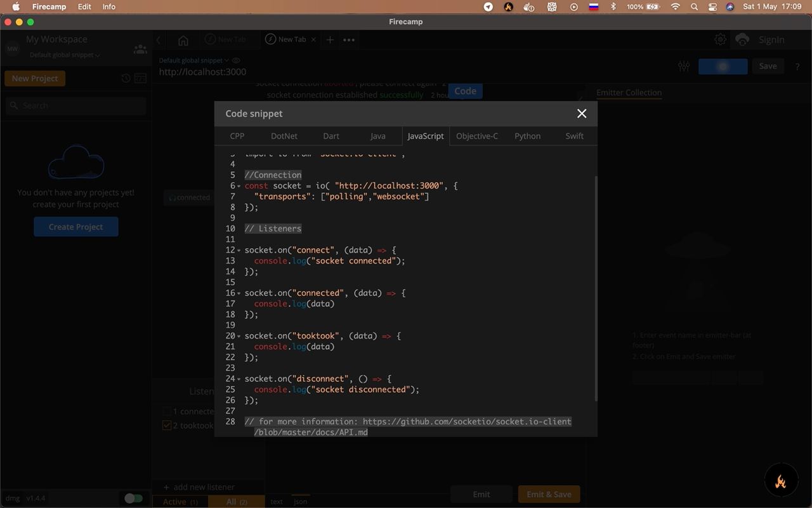Switch to the Python snippet tab
The image size is (812, 508).
coord(527,136)
